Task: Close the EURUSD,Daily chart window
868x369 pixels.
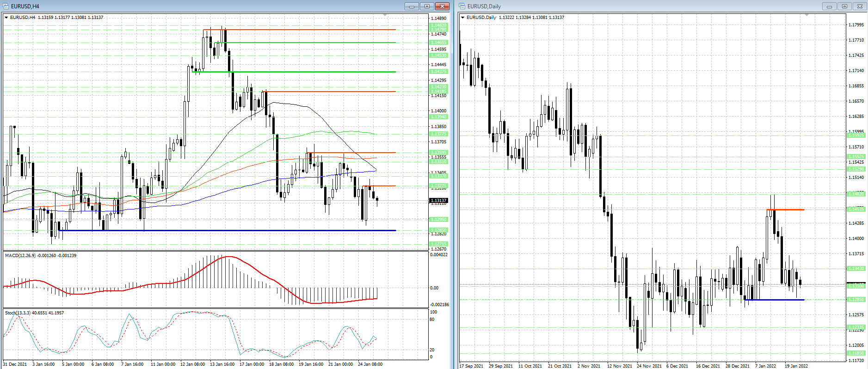Action: [860, 6]
